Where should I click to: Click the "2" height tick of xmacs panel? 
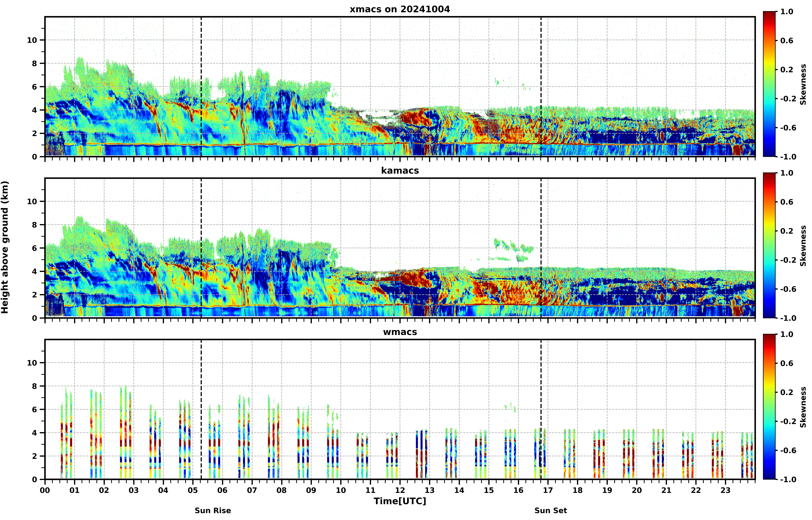34,133
